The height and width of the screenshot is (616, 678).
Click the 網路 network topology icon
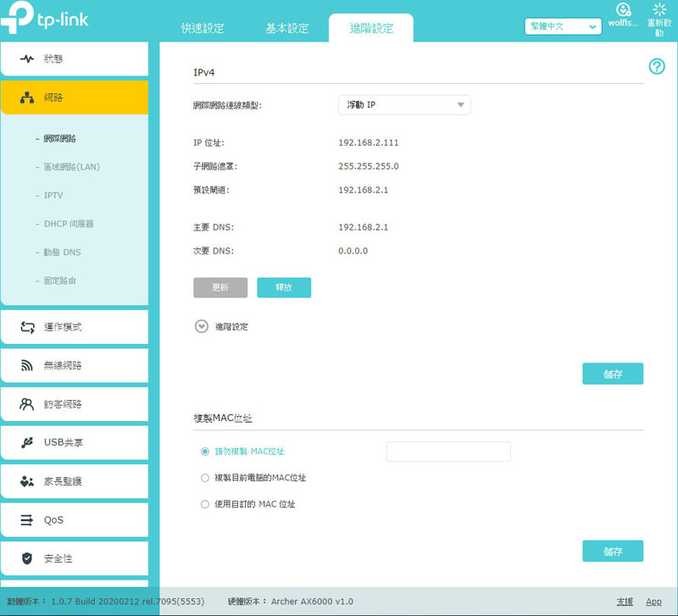(27, 97)
